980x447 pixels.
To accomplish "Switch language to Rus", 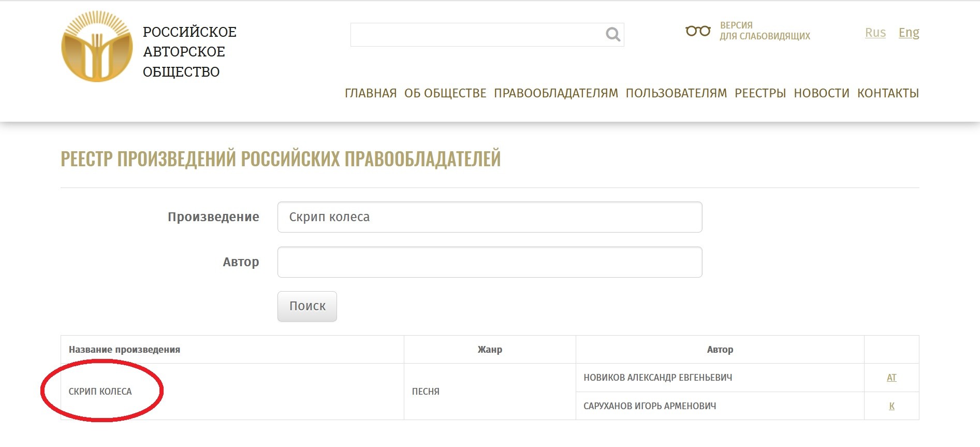I will pyautogui.click(x=875, y=33).
